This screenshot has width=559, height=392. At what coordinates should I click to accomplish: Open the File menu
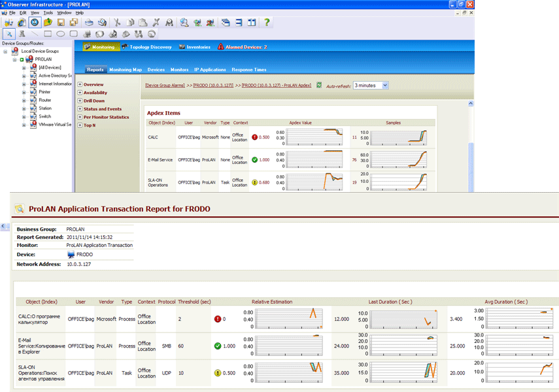pyautogui.click(x=12, y=13)
